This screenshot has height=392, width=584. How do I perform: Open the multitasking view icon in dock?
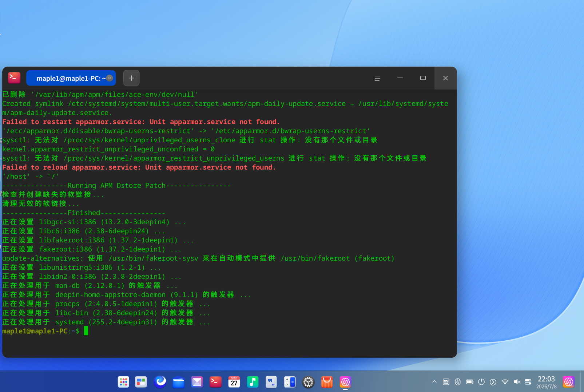pos(141,382)
